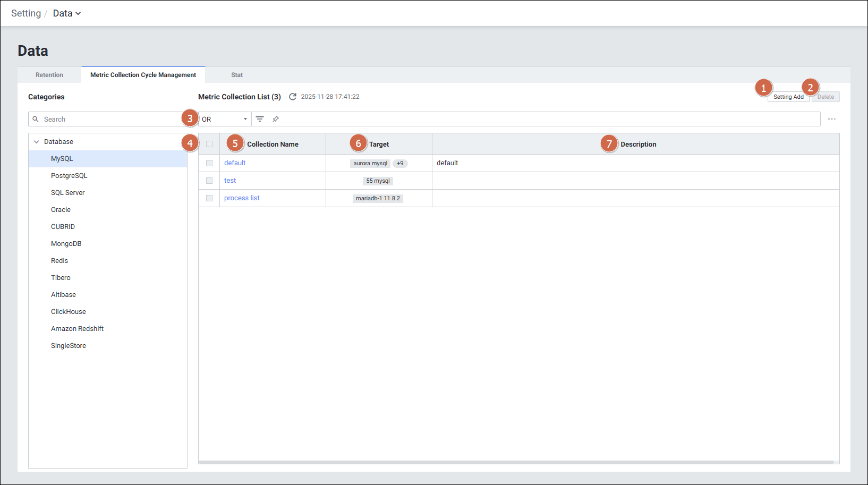Toggle the select-all checkbox in table header

(x=209, y=144)
